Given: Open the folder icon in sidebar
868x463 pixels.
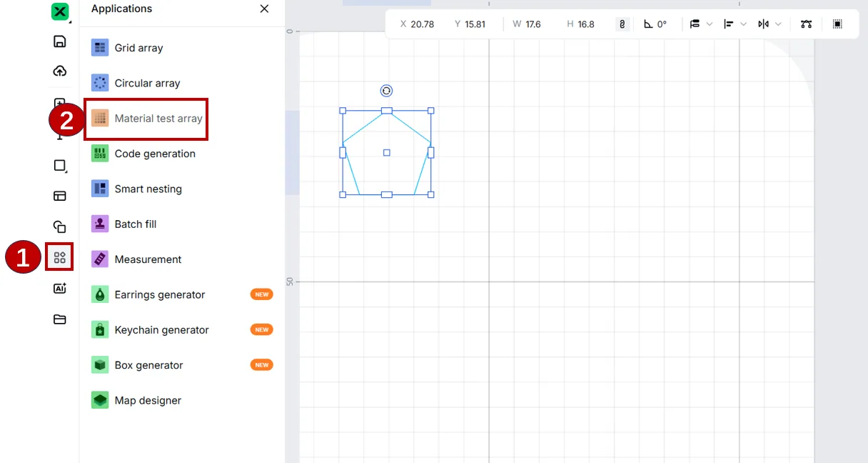Looking at the screenshot, I should click(x=60, y=319).
